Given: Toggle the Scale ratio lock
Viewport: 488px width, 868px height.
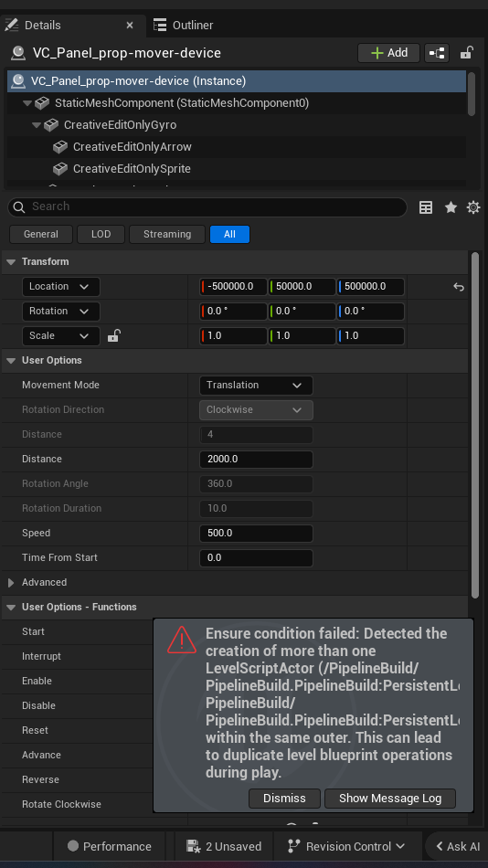Looking at the screenshot, I should tap(113, 335).
